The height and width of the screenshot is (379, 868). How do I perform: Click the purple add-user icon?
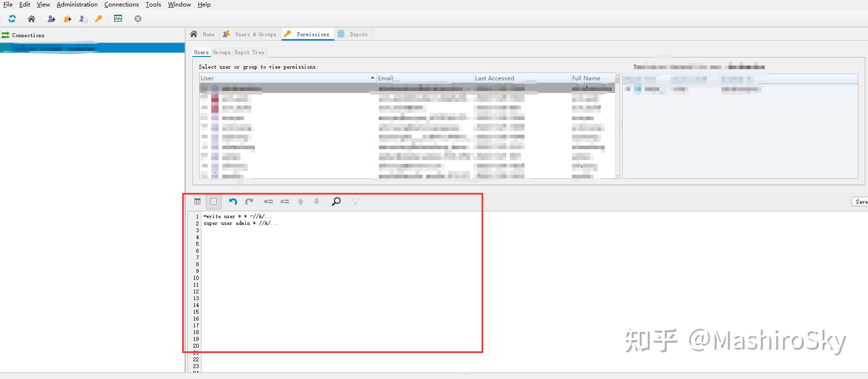(x=51, y=19)
